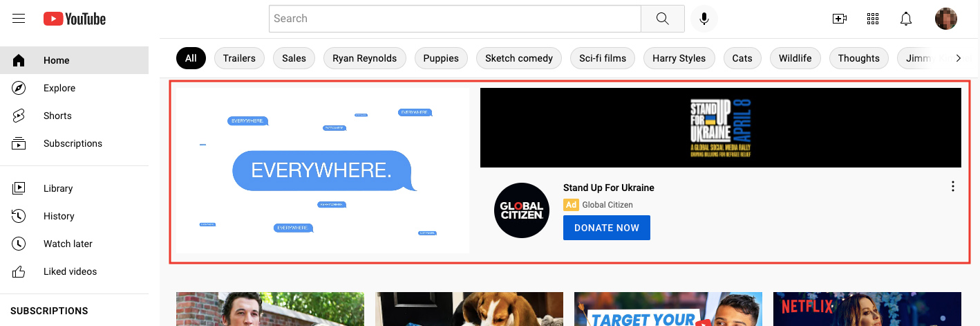Select the Trailers filter chip
Viewport: 980px width, 326px height.
[x=239, y=58]
